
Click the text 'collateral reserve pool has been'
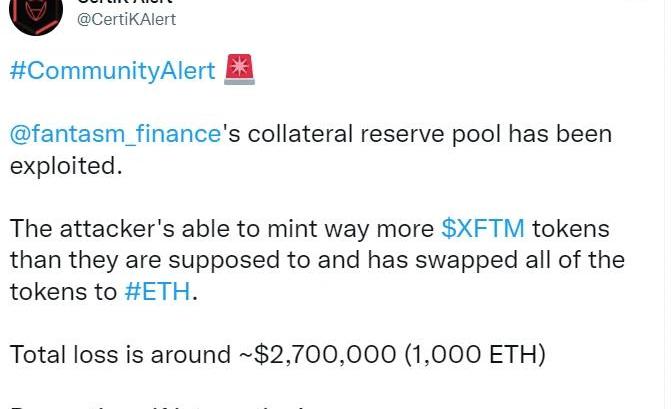click(431, 133)
